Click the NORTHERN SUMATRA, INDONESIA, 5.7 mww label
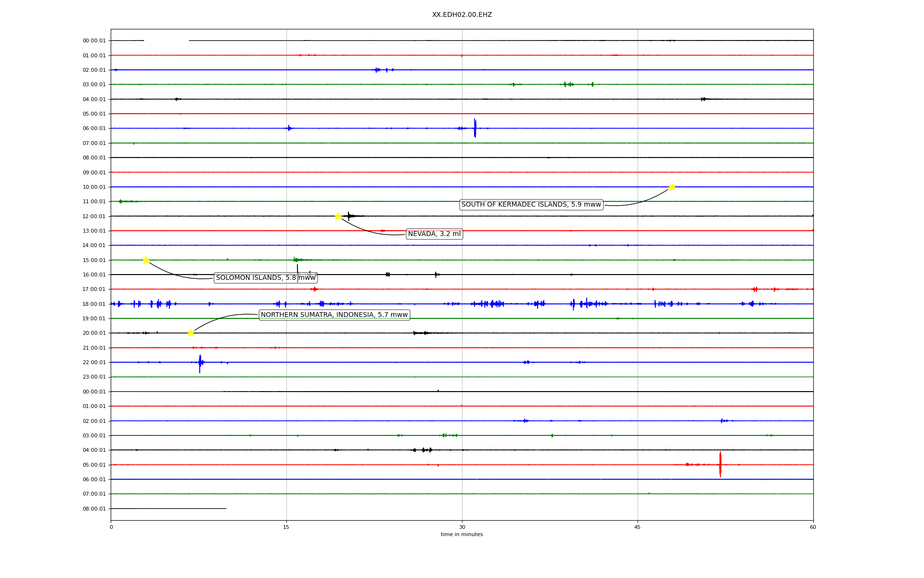The height and width of the screenshot is (578, 924). pos(334,315)
